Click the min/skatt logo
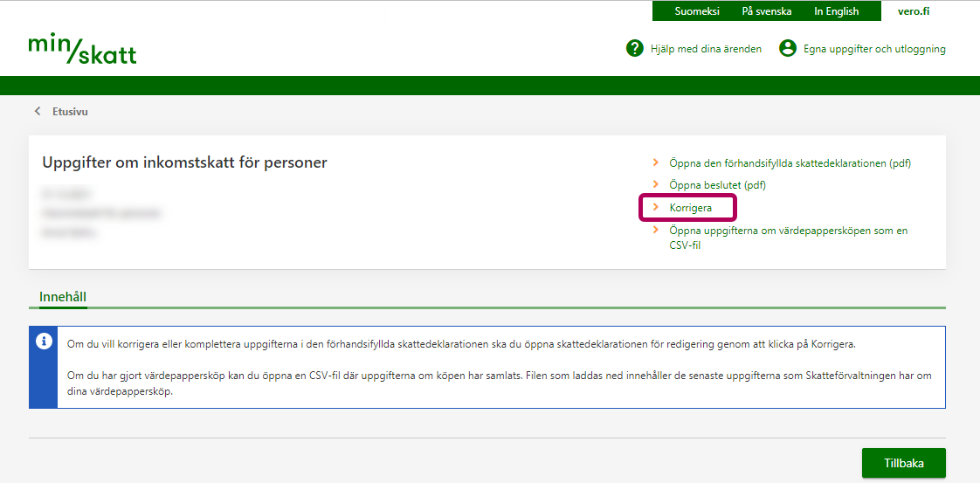The height and width of the screenshot is (483, 980). 82,49
